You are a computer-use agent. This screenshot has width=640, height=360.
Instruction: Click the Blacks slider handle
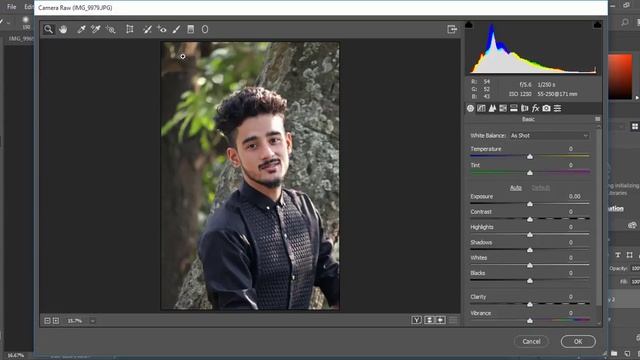[530, 281]
